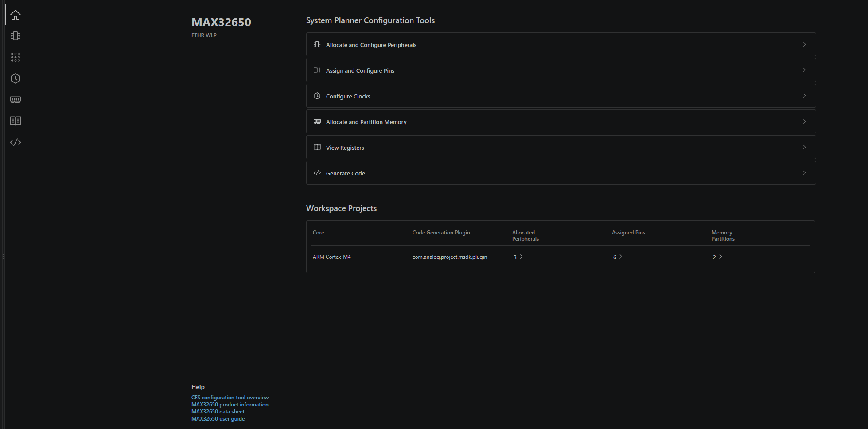Open Assign and Configure Pins tool
This screenshot has width=868, height=429.
coord(561,70)
